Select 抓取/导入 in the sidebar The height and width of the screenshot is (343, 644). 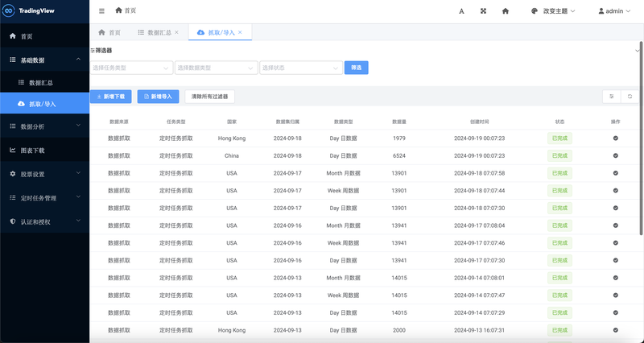45,104
